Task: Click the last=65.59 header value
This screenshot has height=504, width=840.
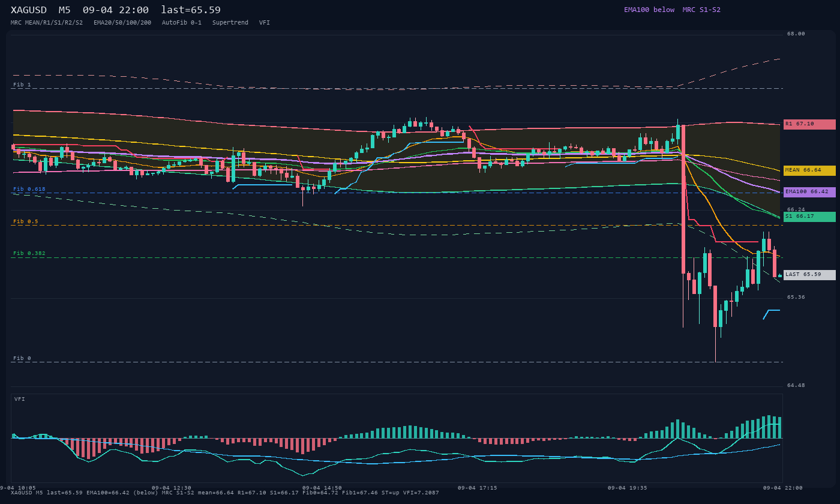Action: coord(191,10)
